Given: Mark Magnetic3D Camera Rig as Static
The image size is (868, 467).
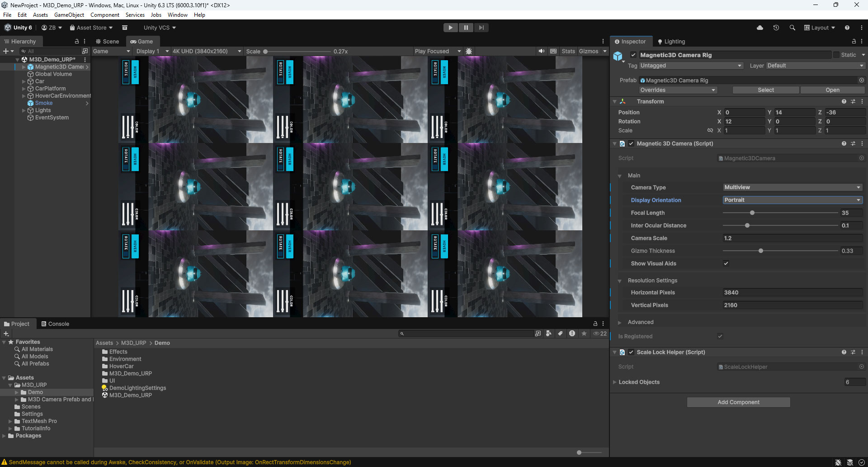Looking at the screenshot, I should [x=837, y=55].
